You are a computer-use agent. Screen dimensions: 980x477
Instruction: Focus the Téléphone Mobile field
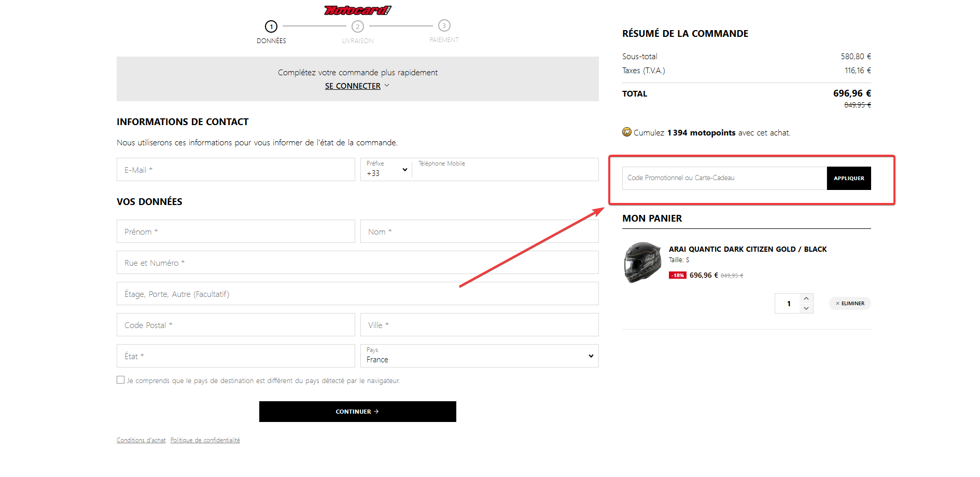506,170
